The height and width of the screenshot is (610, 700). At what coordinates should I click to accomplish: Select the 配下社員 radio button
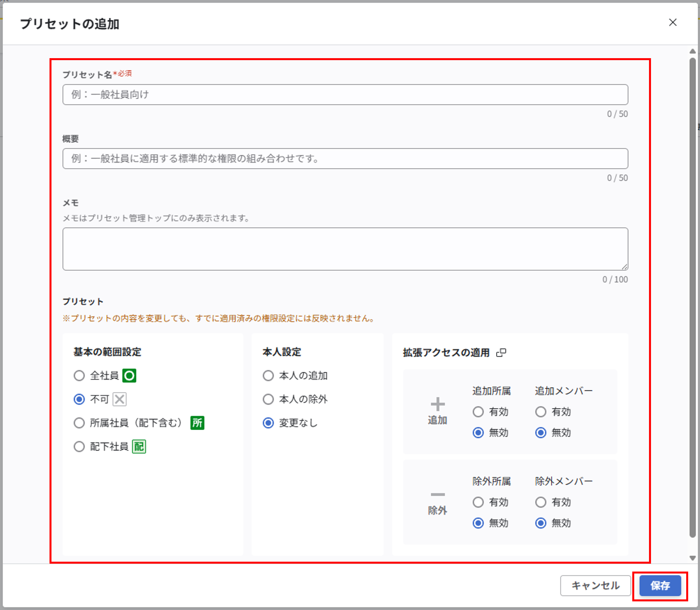tap(79, 447)
